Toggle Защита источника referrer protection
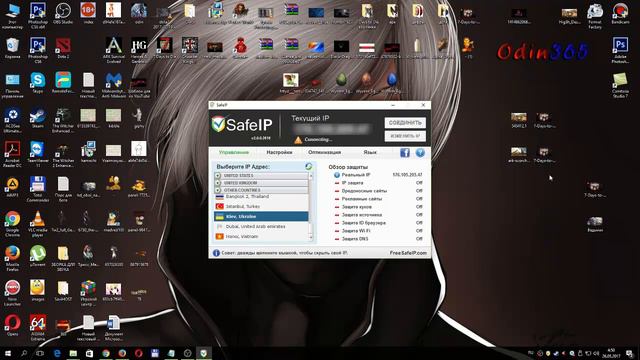This screenshot has height=360, width=640. click(x=378, y=215)
